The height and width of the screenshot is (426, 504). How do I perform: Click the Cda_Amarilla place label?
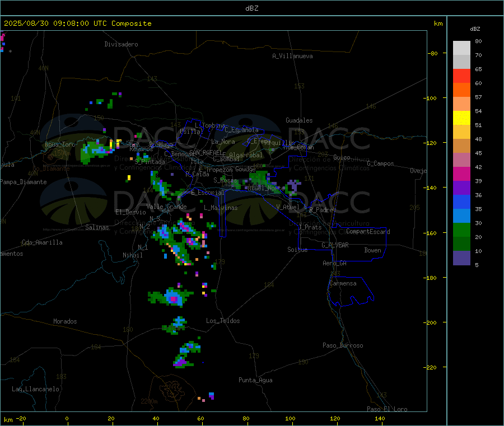click(42, 242)
